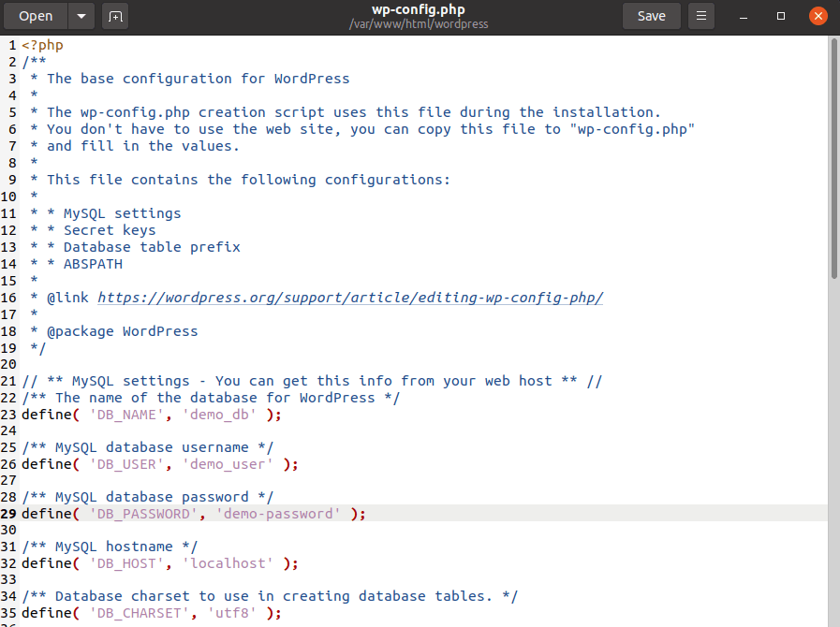Click the wp-config.php title in header
Viewport: 840px width, 627px height.
[419, 10]
